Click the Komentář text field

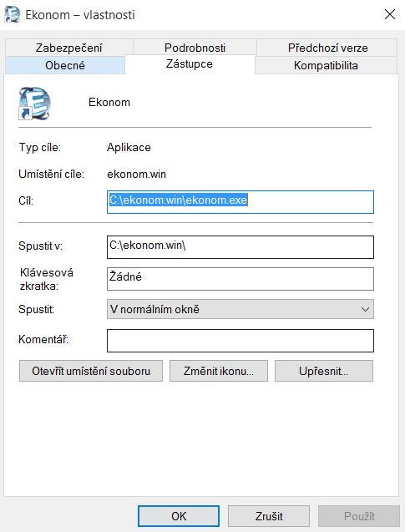coord(240,341)
